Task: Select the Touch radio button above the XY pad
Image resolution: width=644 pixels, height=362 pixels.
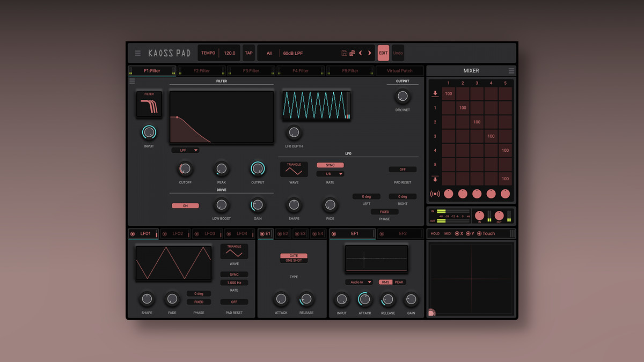Action: [479, 233]
